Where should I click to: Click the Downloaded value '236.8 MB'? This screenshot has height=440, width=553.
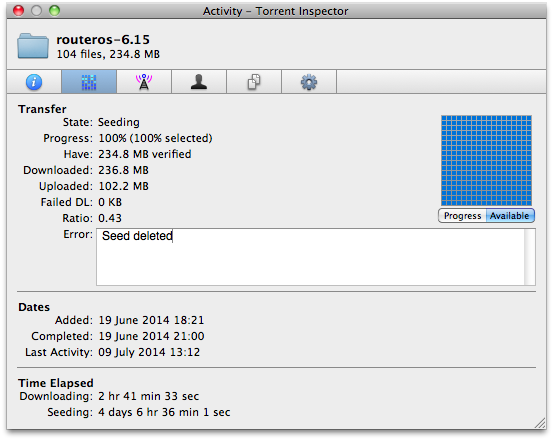123,170
